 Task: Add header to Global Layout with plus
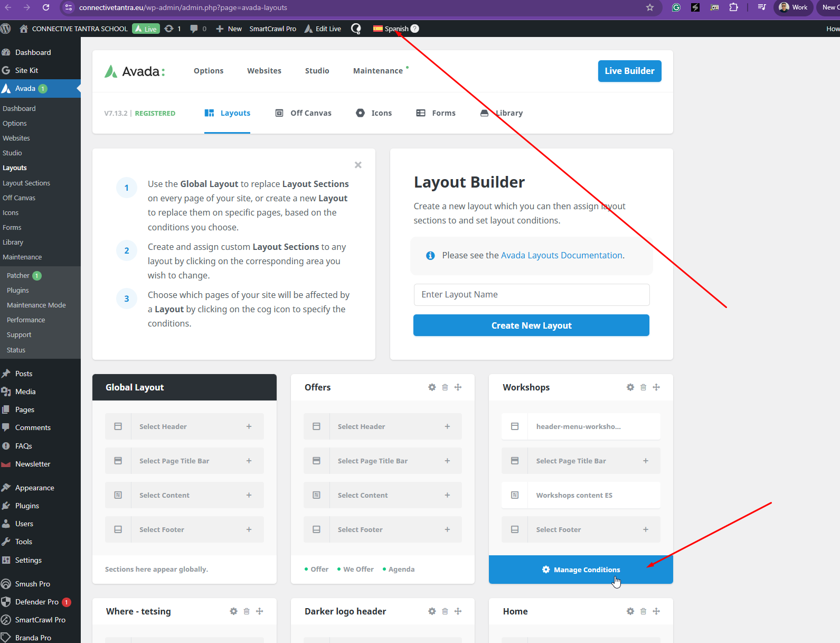click(249, 426)
